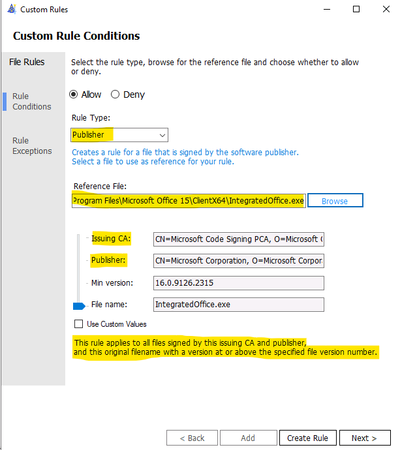400x450 pixels.
Task: Click the Rule Type dropdown arrow
Action: tap(162, 135)
